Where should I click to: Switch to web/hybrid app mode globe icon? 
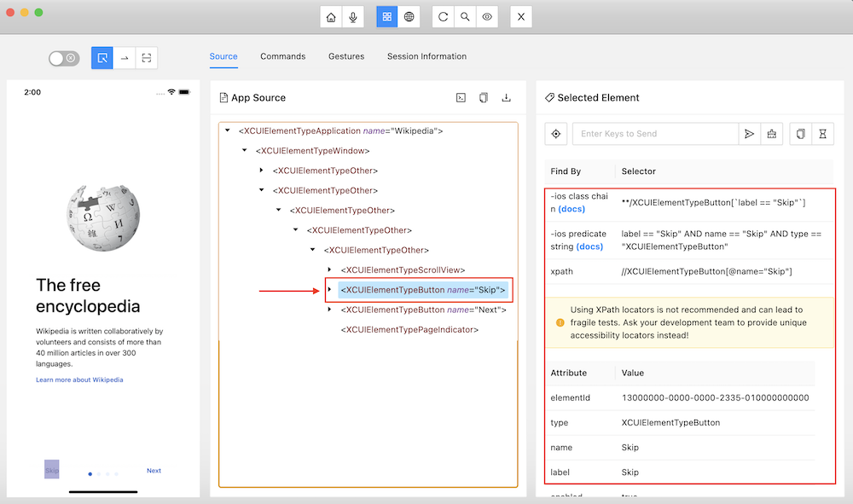409,17
